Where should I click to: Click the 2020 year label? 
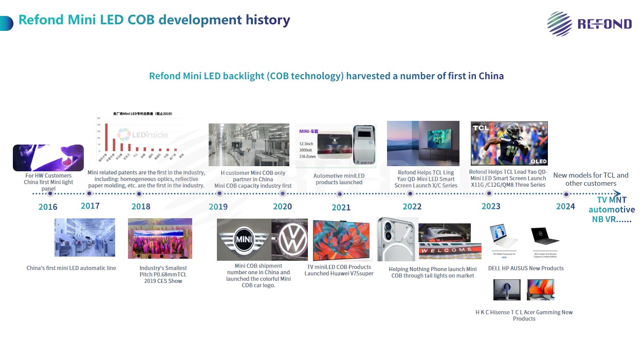click(282, 207)
